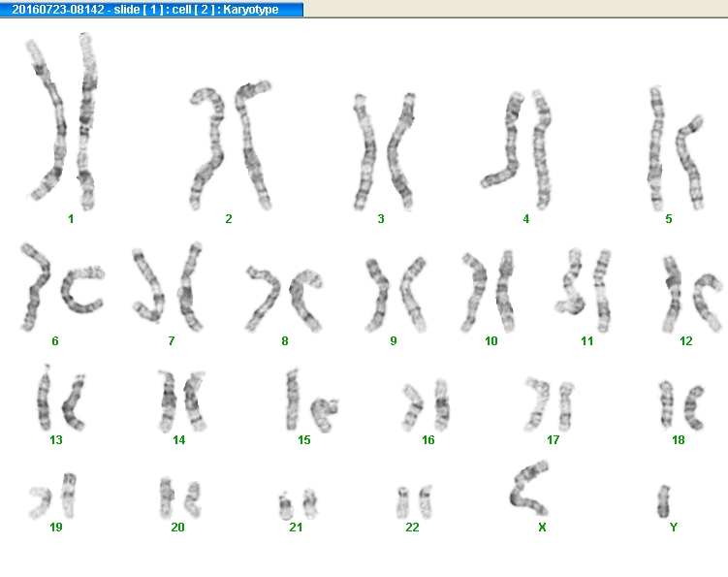Select the chromosome pair labeled 16
This screenshot has width=728, height=577.
point(426,405)
